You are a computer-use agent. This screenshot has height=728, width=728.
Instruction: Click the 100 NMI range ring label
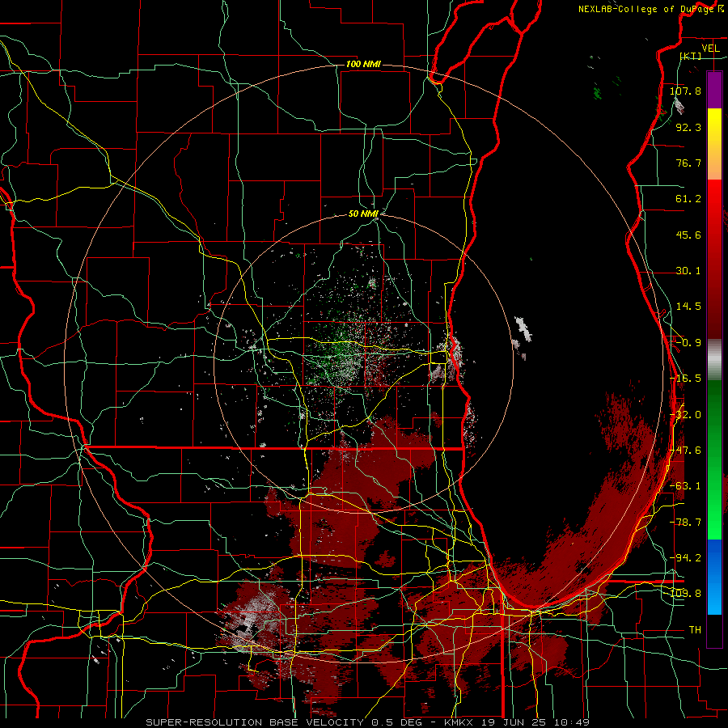coord(363,64)
